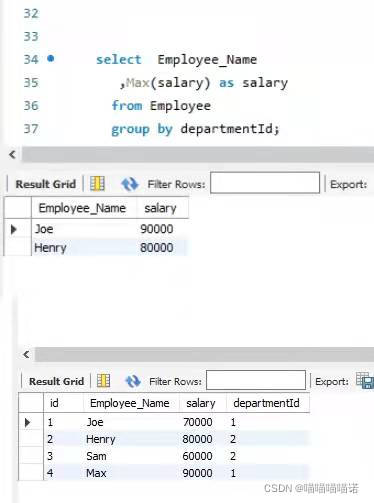Screen dimensions: 374x503
Task: Click the blue statement marker dot on line 34
Action: click(x=51, y=59)
